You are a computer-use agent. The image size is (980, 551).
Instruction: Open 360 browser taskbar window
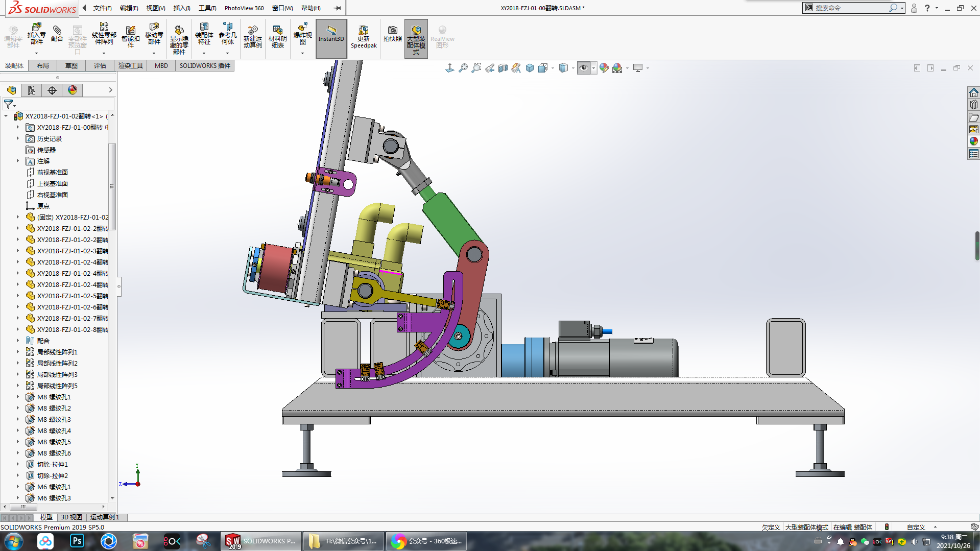[427, 541]
